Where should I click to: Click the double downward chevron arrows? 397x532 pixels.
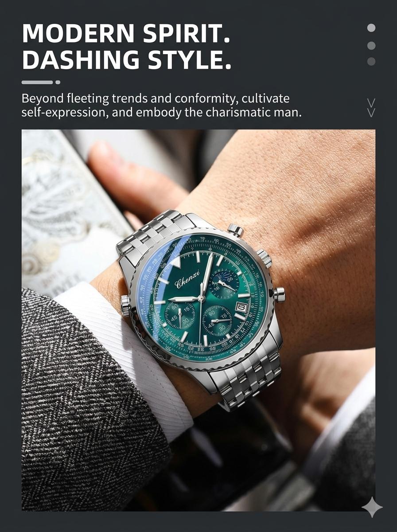[x=371, y=108]
